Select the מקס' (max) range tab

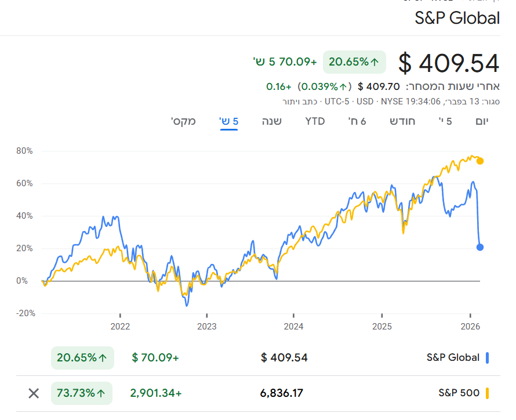[183, 121]
